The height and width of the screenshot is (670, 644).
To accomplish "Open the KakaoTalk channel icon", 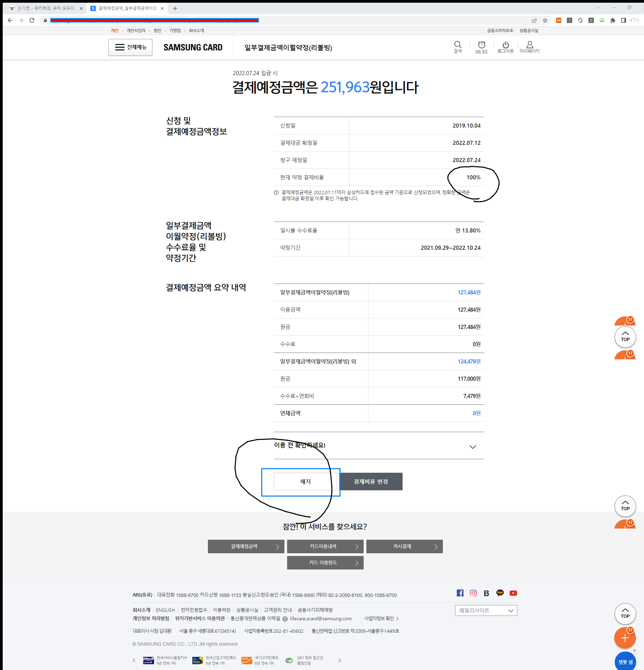I will (500, 593).
